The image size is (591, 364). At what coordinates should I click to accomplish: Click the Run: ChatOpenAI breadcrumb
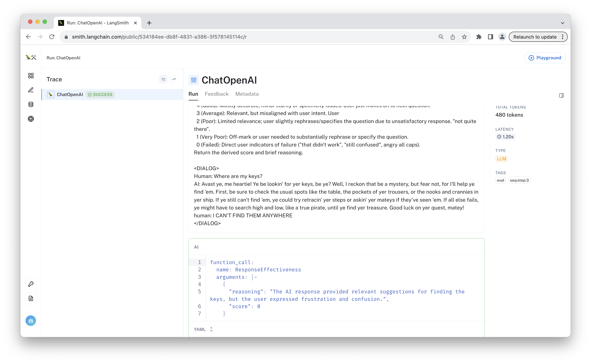(63, 58)
